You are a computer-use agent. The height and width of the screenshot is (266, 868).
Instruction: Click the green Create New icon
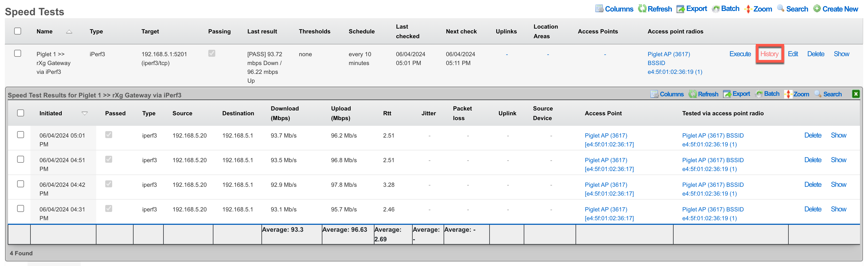pyautogui.click(x=817, y=9)
